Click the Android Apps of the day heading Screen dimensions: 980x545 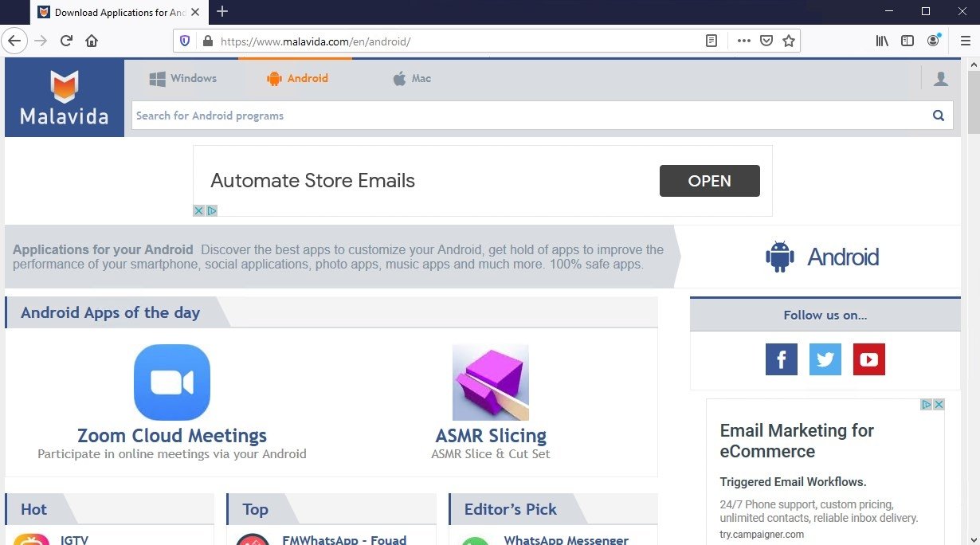110,312
